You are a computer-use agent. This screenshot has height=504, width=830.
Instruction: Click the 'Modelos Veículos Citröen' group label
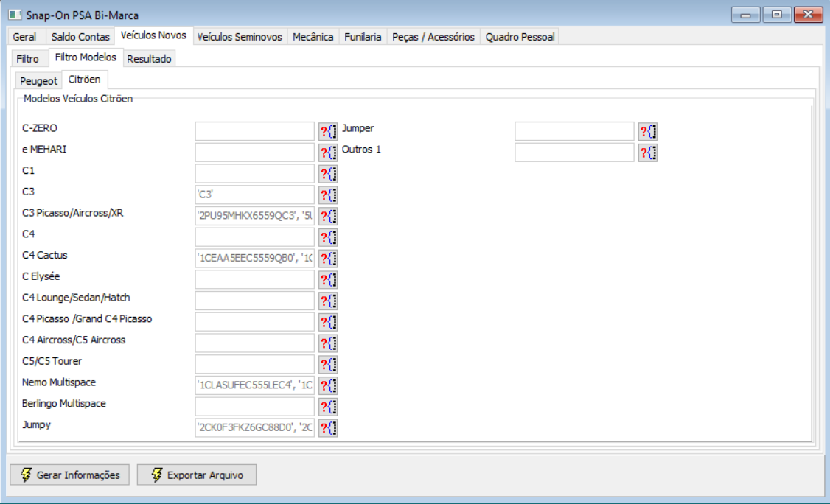point(78,99)
